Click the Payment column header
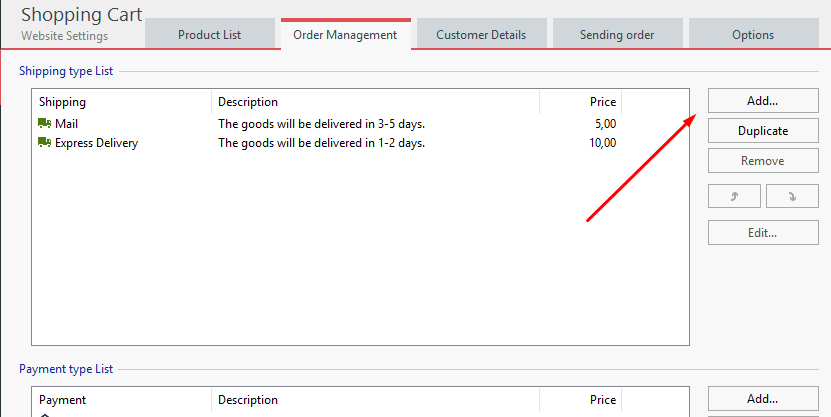Viewport: 831px width, 417px height. [122, 400]
